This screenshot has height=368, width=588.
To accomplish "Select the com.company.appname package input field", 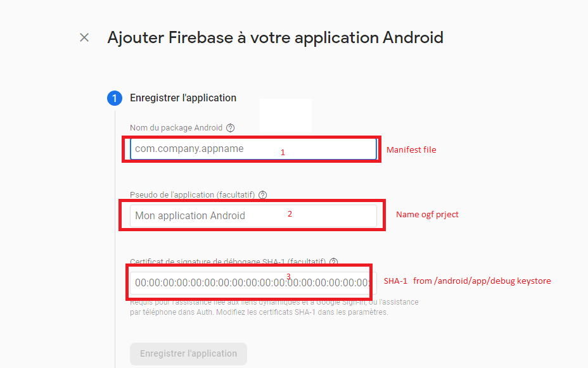I will click(250, 148).
